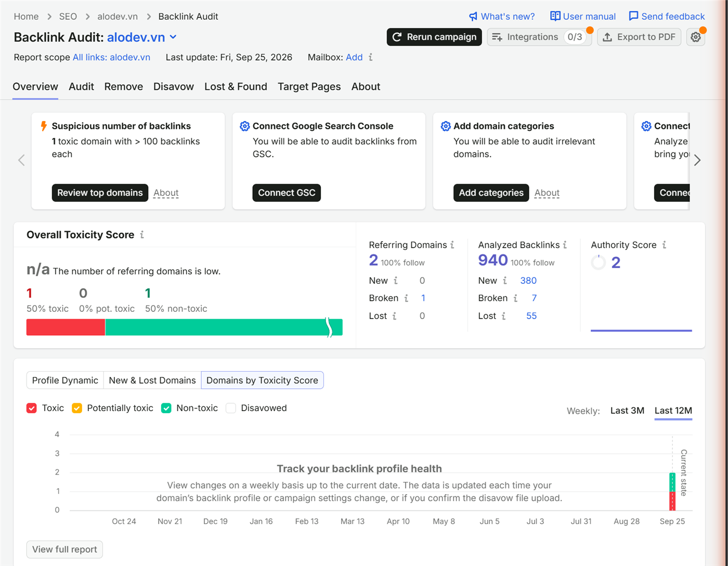The image size is (728, 566).
Task: Uncheck the Toxic legend checkbox
Action: [32, 408]
